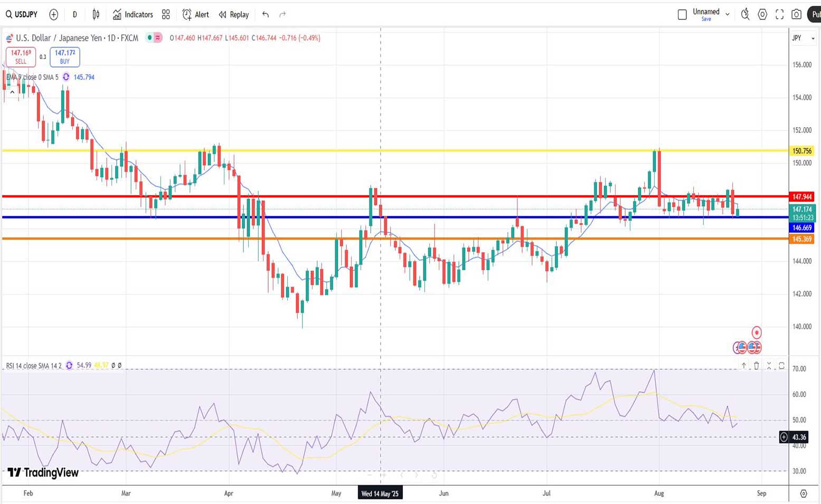The width and height of the screenshot is (821, 504).
Task: Delete the RSI pane using trash icon
Action: tap(756, 366)
